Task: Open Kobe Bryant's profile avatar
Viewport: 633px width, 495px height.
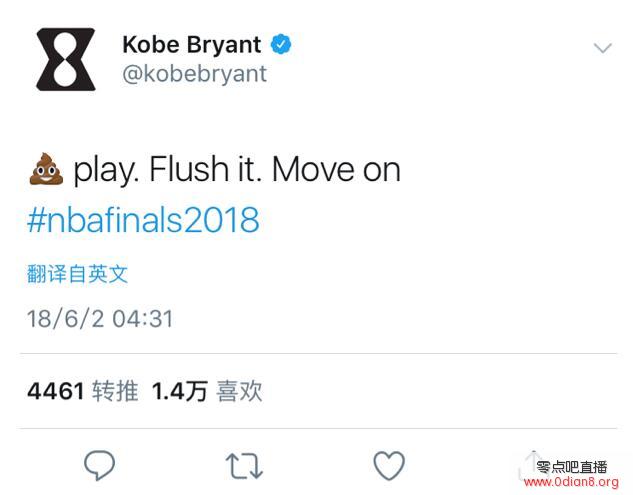Action: click(x=66, y=59)
